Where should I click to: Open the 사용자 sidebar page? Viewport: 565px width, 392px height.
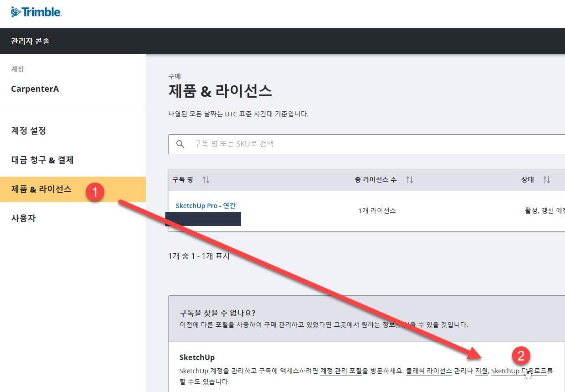[x=23, y=218]
